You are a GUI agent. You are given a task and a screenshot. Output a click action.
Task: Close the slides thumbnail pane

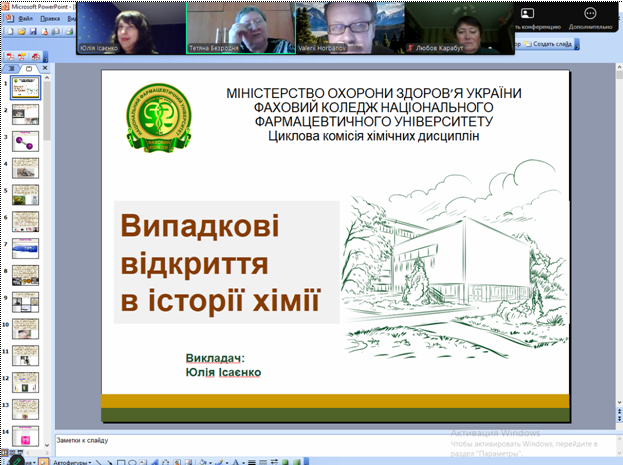pos(45,68)
